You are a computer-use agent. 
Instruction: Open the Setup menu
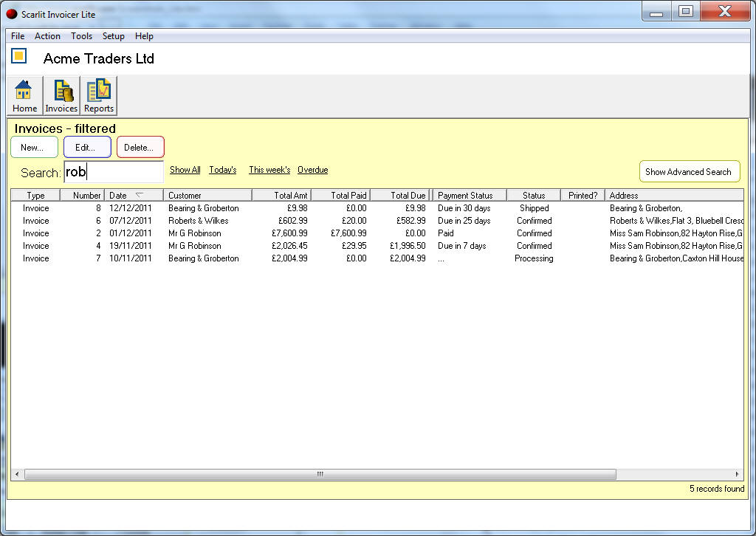click(113, 35)
